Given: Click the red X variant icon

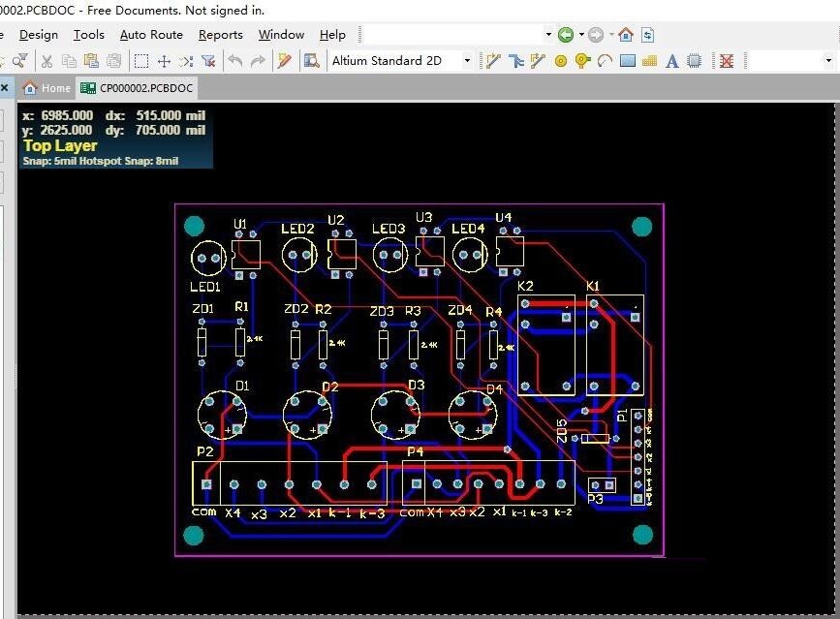Looking at the screenshot, I should click(x=726, y=61).
